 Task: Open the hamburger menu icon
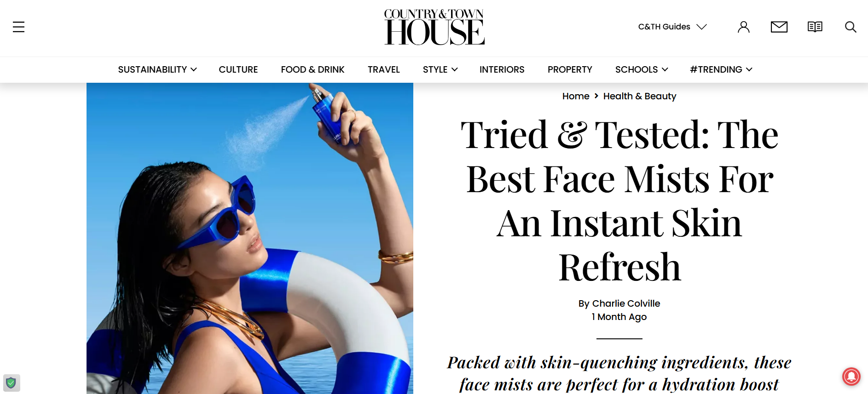tap(18, 27)
